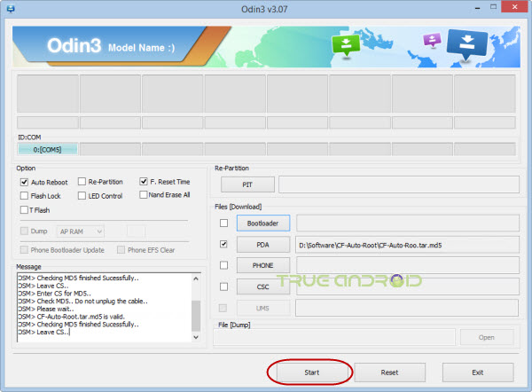Click the PHONE file button
Viewport: 532px width, 392px height.
[x=263, y=265]
